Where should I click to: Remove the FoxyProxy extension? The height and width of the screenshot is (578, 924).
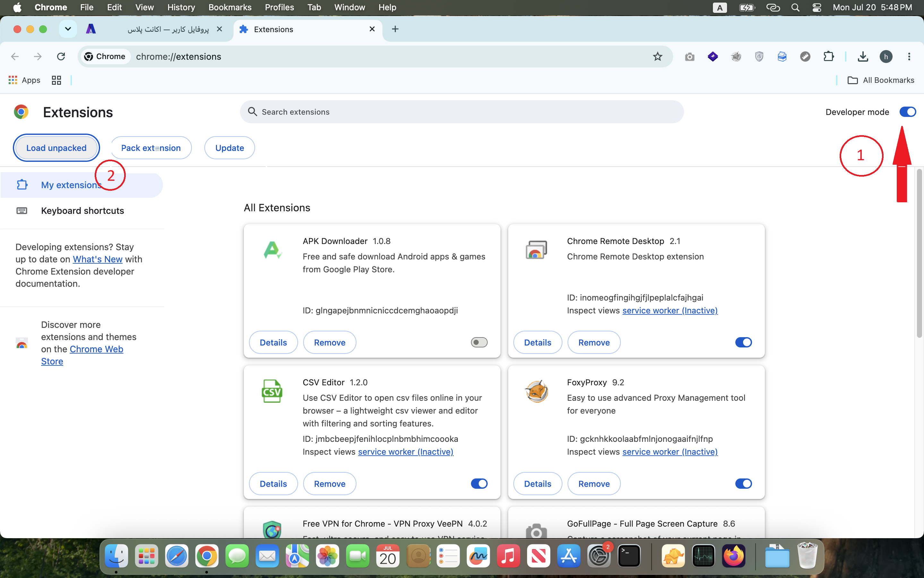click(x=594, y=484)
